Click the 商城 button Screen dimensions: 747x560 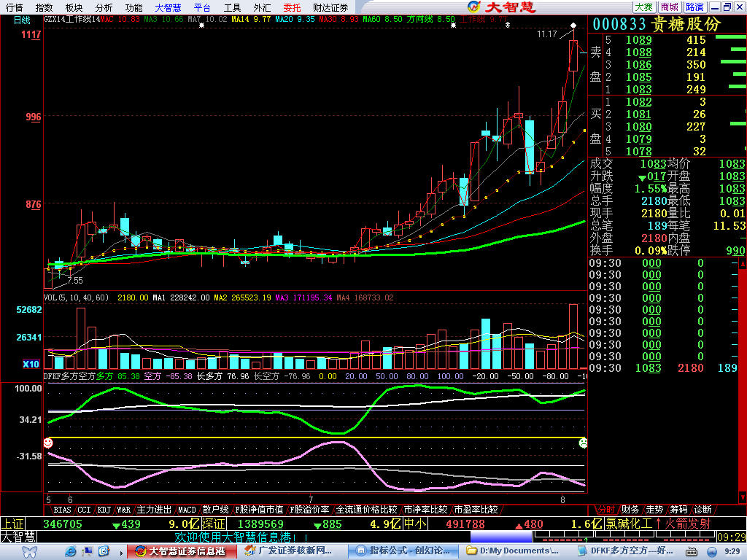tap(670, 7)
